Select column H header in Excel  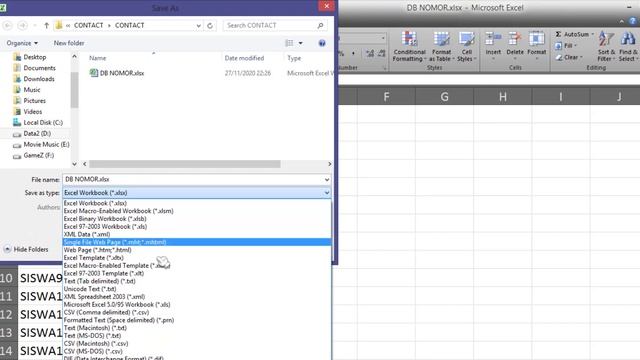[502, 97]
